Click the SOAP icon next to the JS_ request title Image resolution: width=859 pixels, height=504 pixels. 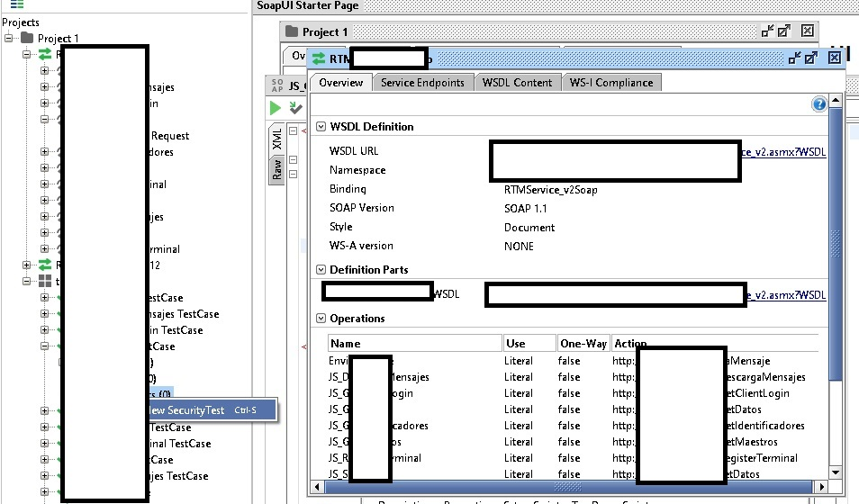[x=277, y=85]
